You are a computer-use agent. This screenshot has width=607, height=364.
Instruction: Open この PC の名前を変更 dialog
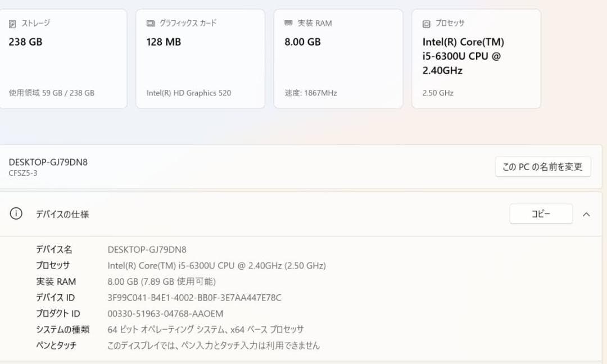click(543, 166)
